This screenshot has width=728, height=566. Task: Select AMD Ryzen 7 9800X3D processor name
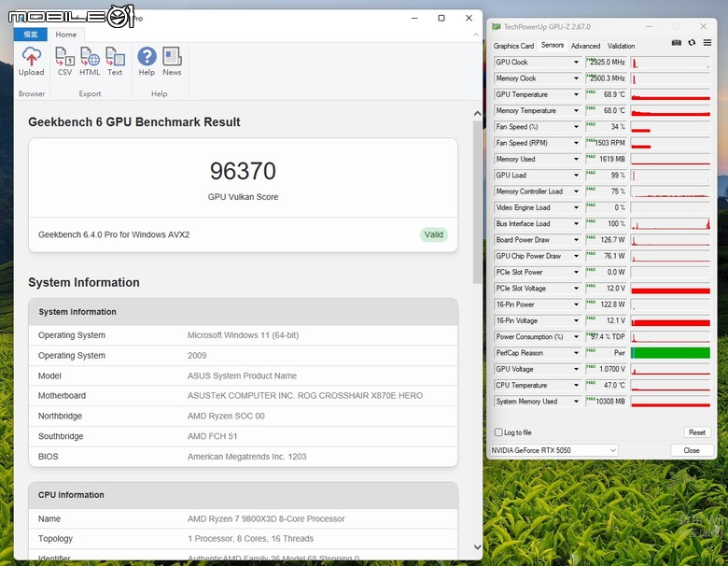tap(266, 518)
